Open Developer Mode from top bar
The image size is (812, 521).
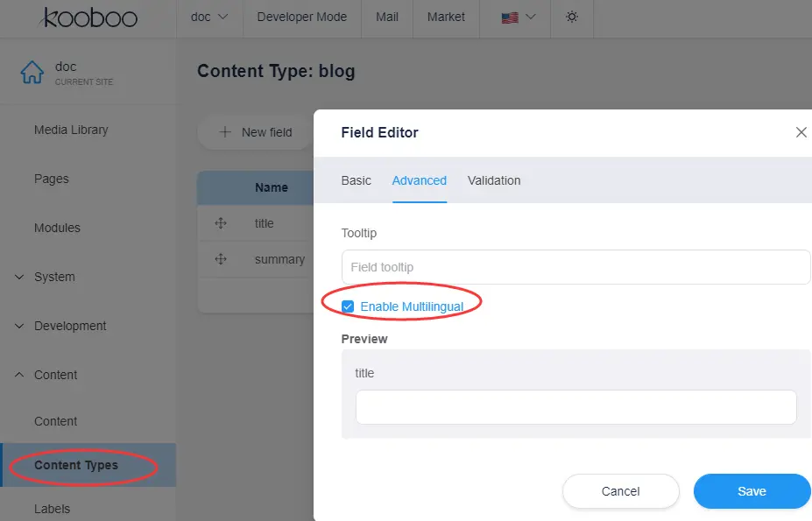click(x=301, y=18)
